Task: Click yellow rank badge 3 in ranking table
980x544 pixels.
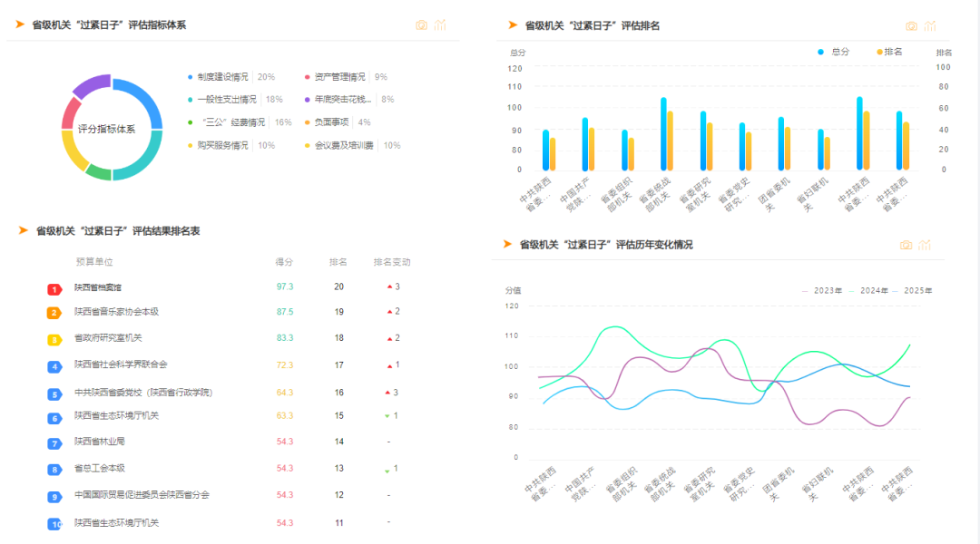Action: click(x=54, y=340)
